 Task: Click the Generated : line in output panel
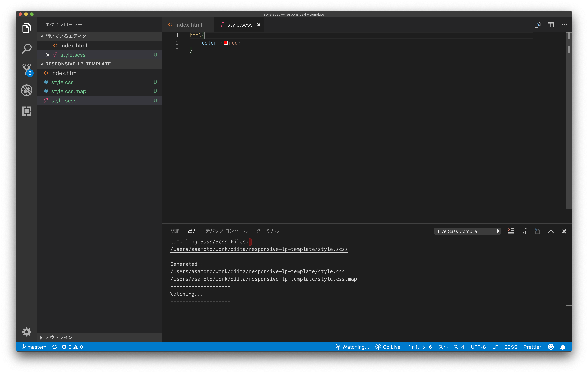pyautogui.click(x=186, y=264)
